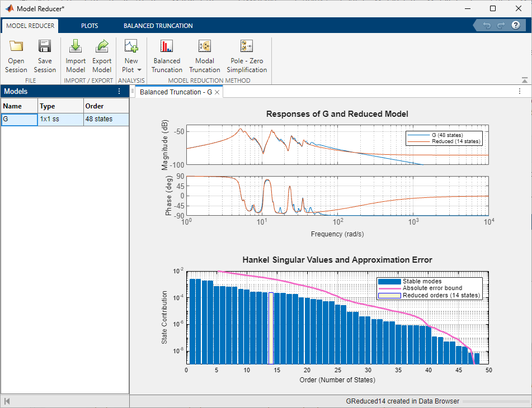Select the Modal Truncation method icon

pyautogui.click(x=205, y=47)
